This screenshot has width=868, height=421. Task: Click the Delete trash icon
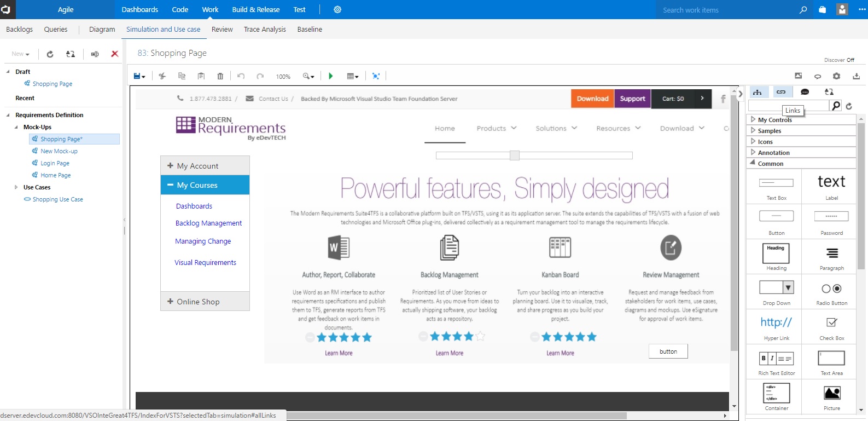coord(220,76)
